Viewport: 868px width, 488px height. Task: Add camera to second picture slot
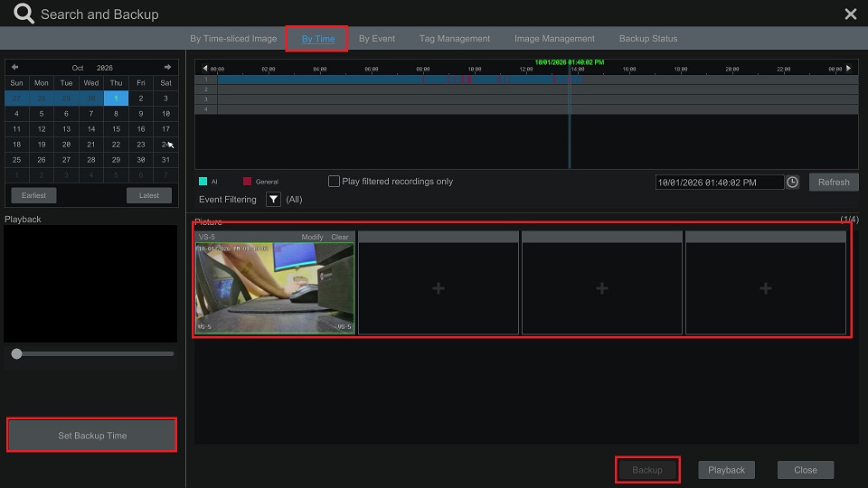tap(439, 288)
